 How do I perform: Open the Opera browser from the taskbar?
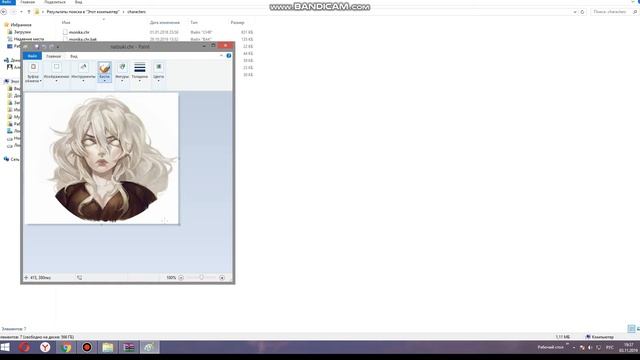coord(24,347)
